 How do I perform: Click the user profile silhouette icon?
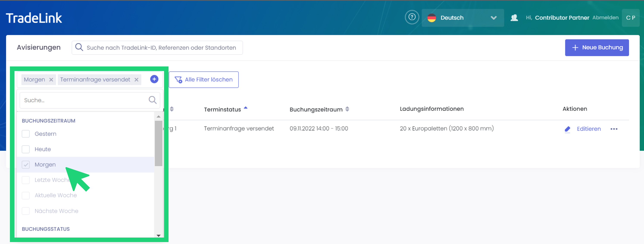pyautogui.click(x=514, y=18)
